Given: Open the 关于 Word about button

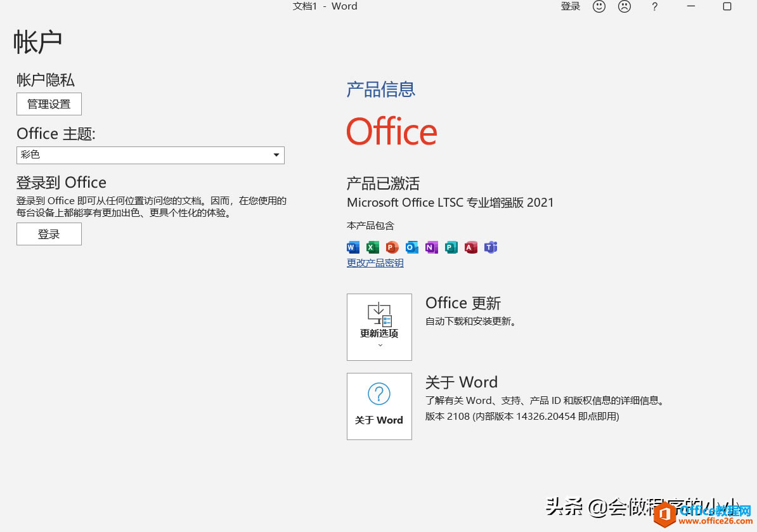Looking at the screenshot, I should point(380,406).
